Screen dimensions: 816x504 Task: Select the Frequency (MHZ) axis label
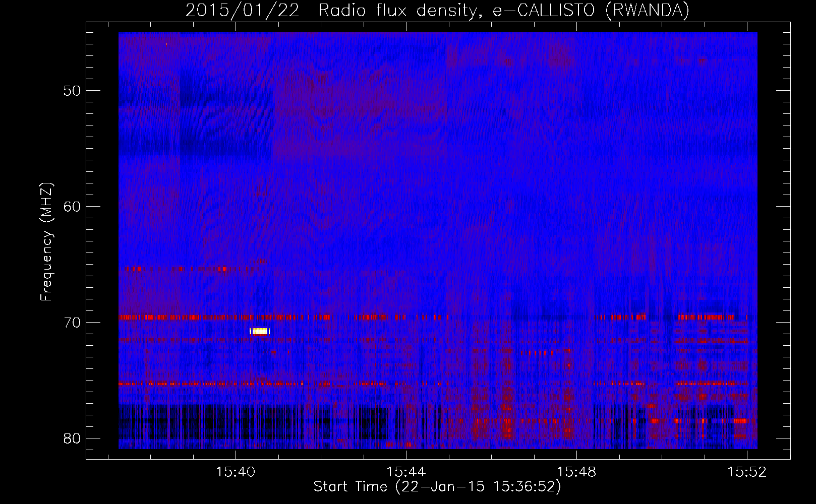pos(46,242)
